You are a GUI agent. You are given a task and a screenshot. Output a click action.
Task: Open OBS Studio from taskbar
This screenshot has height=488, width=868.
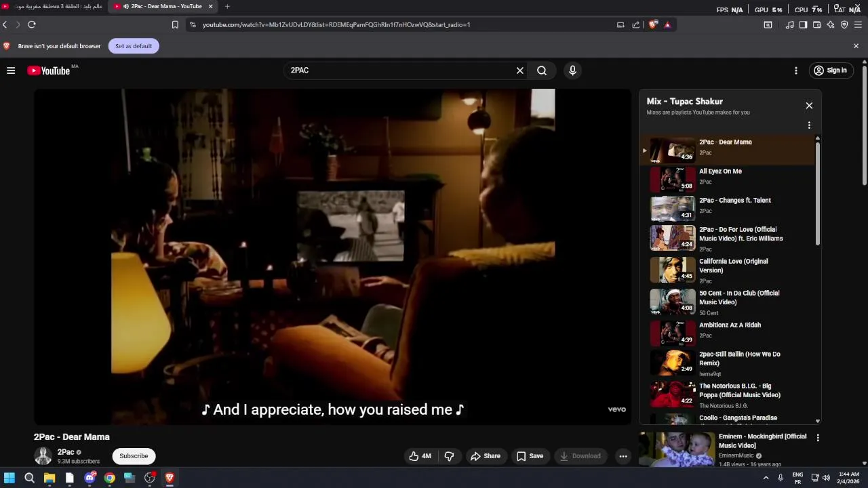tap(149, 478)
